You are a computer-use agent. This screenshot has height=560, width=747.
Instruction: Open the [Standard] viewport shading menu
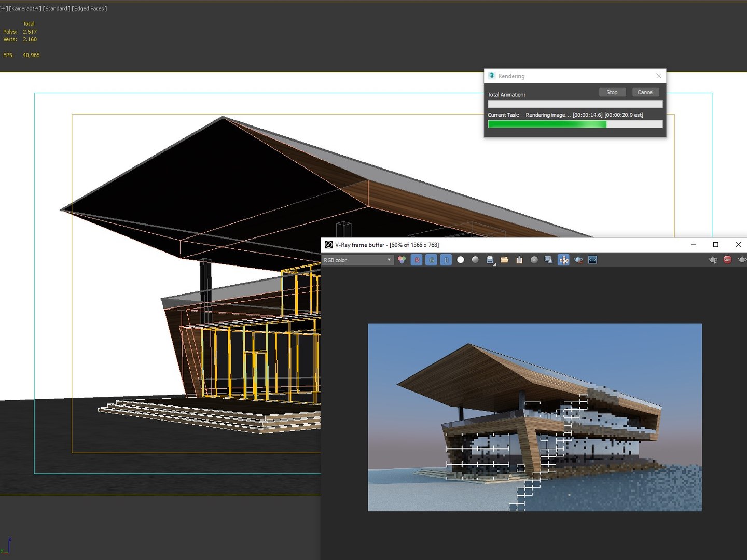pyautogui.click(x=57, y=9)
